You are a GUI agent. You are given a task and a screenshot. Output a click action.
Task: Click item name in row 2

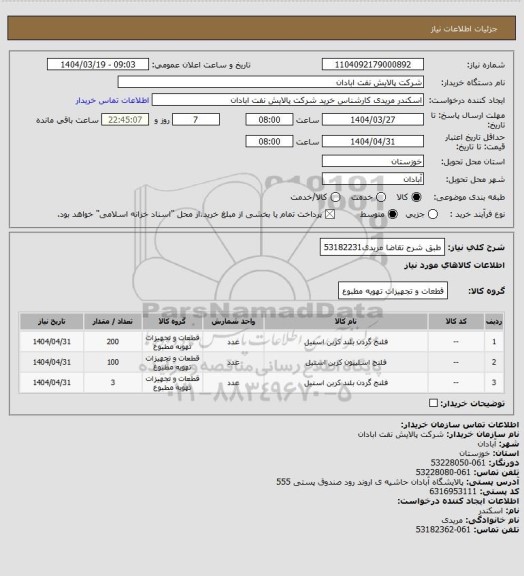click(x=346, y=363)
